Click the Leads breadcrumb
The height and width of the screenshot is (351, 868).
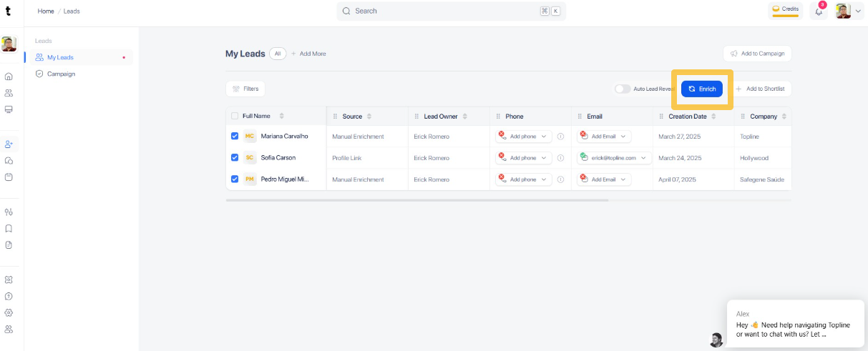coord(72,11)
